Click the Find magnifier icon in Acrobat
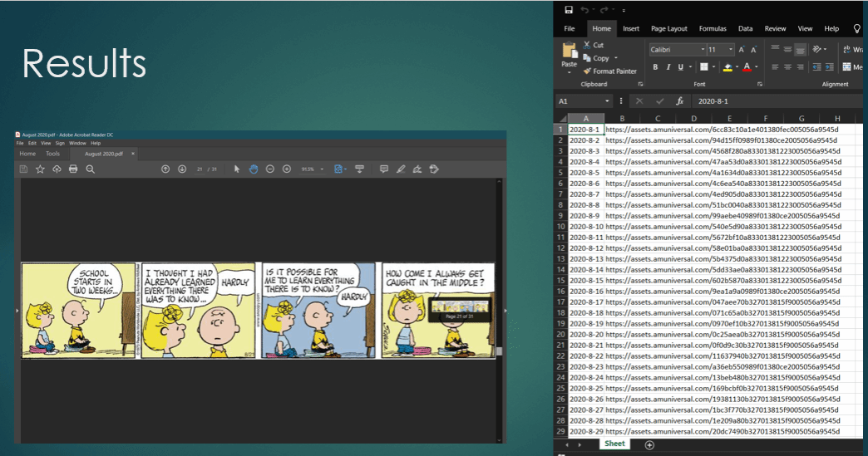 point(91,169)
